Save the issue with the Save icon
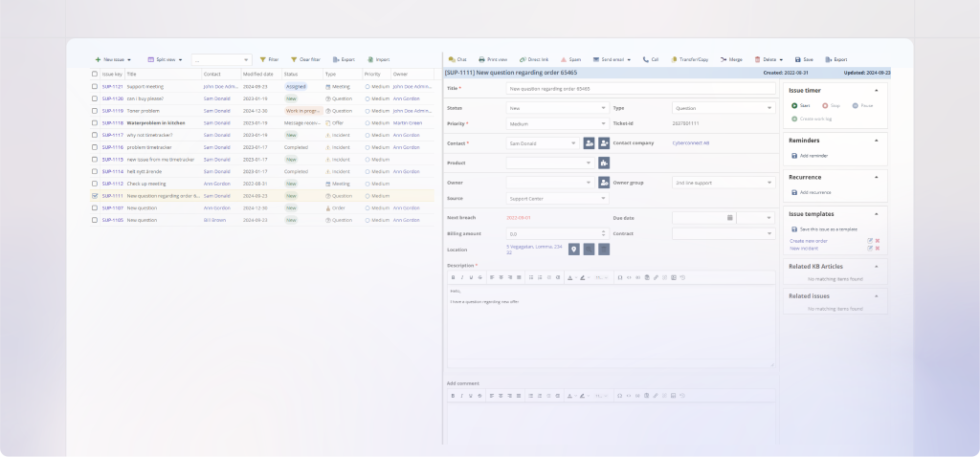980x457 pixels. click(797, 60)
